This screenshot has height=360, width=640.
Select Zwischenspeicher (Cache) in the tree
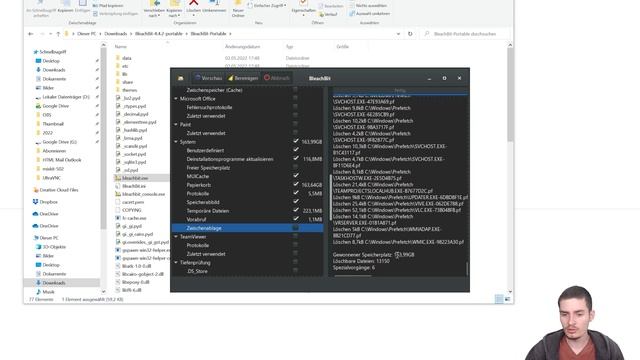(214, 90)
